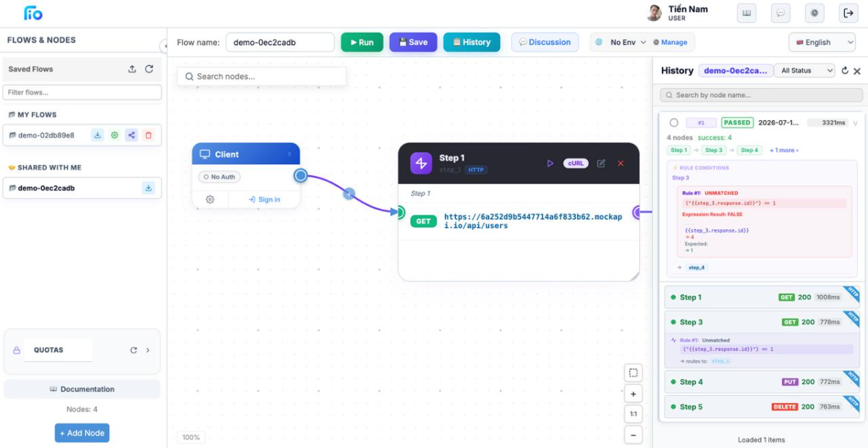
Task: Click the Fio logo in header
Action: coord(33,13)
